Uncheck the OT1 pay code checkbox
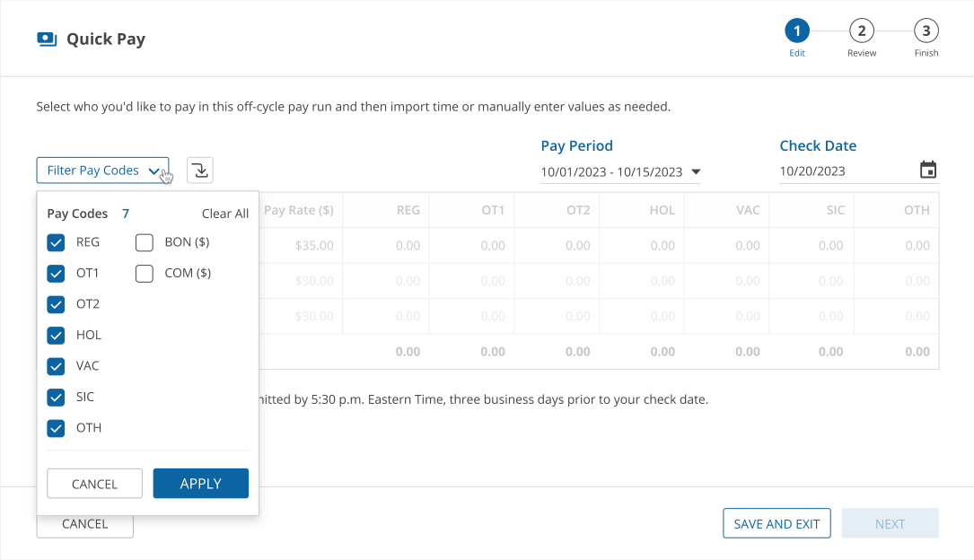 pyautogui.click(x=56, y=274)
